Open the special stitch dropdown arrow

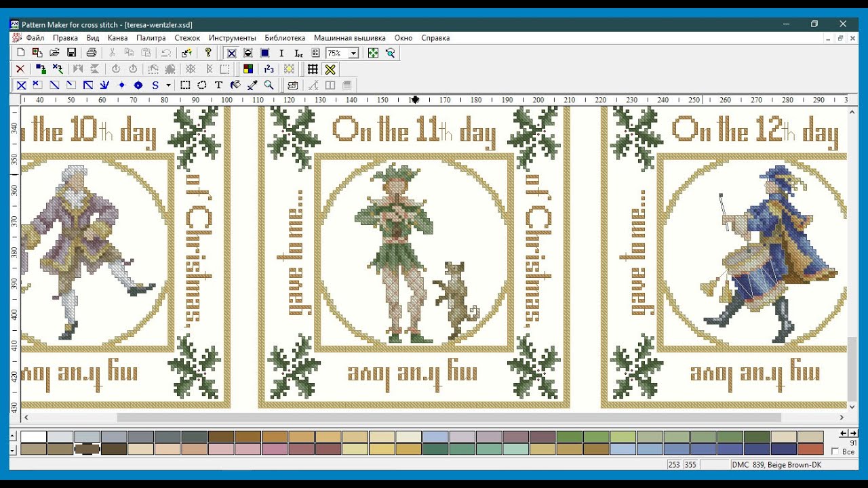tap(168, 85)
